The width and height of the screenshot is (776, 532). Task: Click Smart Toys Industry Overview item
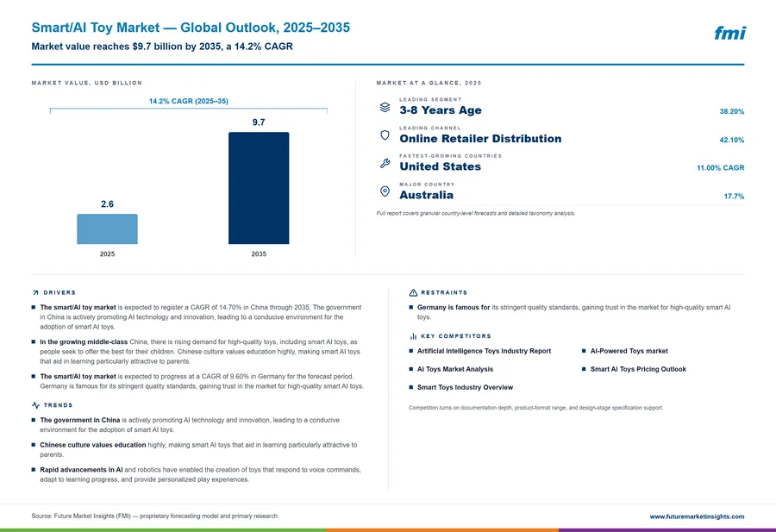[465, 387]
